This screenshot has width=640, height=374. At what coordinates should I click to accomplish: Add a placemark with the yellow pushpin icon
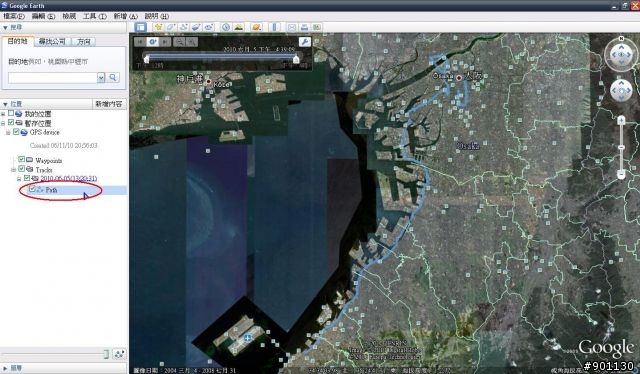(158, 27)
